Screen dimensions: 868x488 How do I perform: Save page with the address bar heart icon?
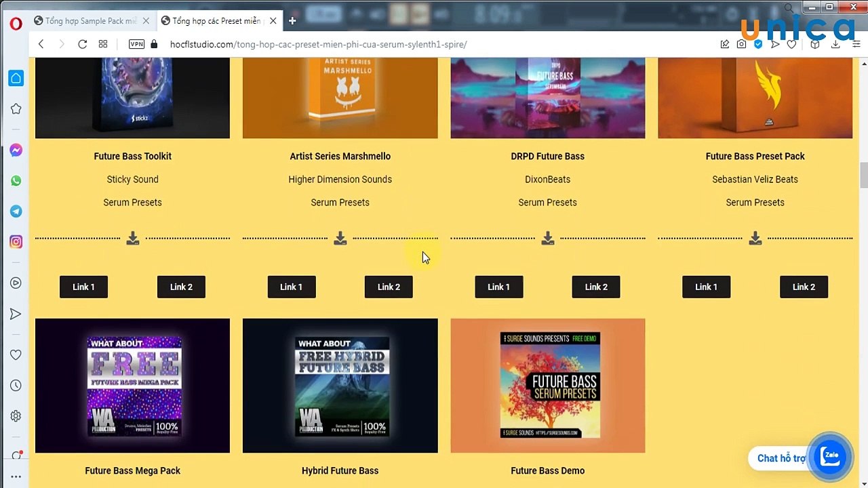pyautogui.click(x=792, y=44)
